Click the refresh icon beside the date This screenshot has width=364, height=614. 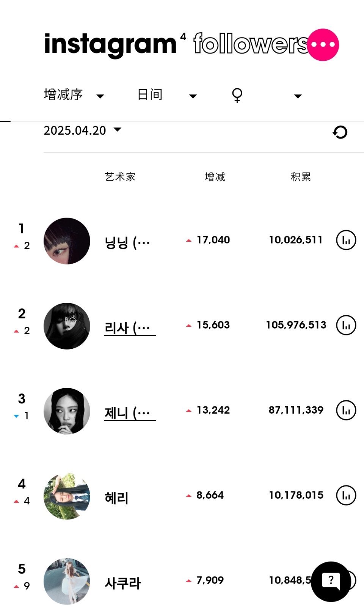pos(340,132)
